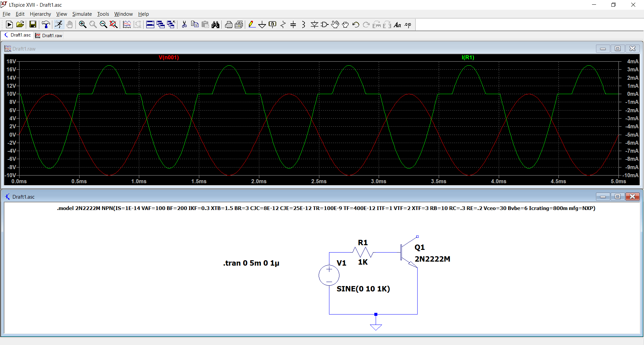Select the Cut scissors tool
This screenshot has width=644, height=345.
click(184, 24)
